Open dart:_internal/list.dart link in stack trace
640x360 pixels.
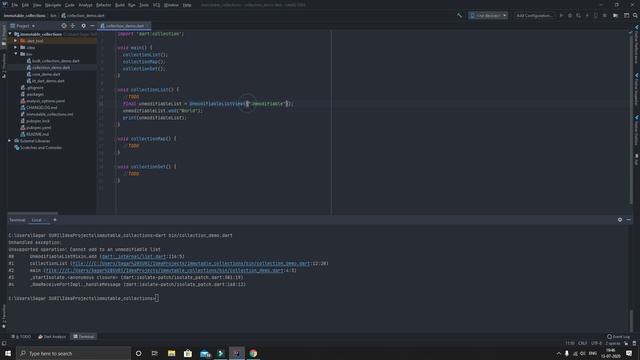[133, 256]
